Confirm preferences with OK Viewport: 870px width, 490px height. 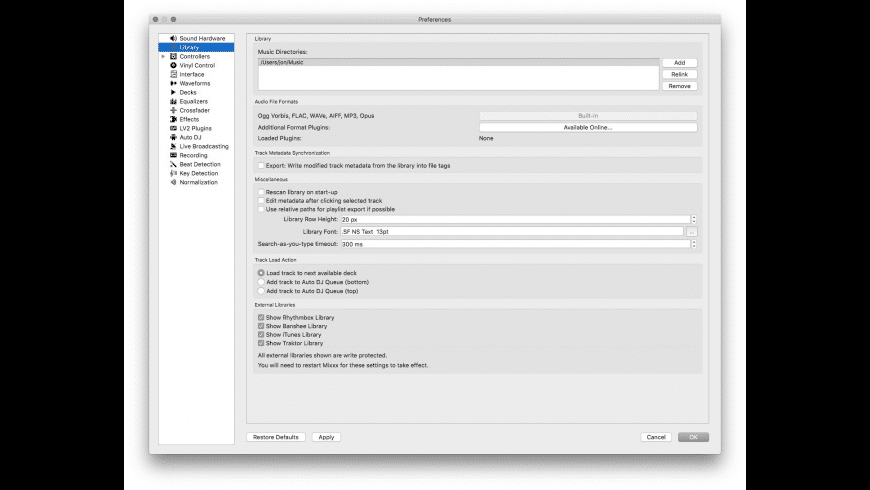[693, 437]
